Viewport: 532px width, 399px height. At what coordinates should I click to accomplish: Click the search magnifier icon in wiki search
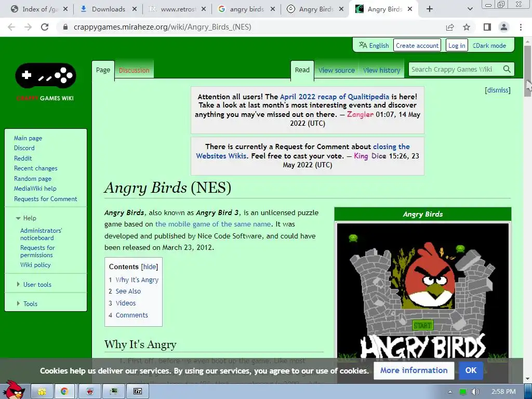tap(507, 69)
